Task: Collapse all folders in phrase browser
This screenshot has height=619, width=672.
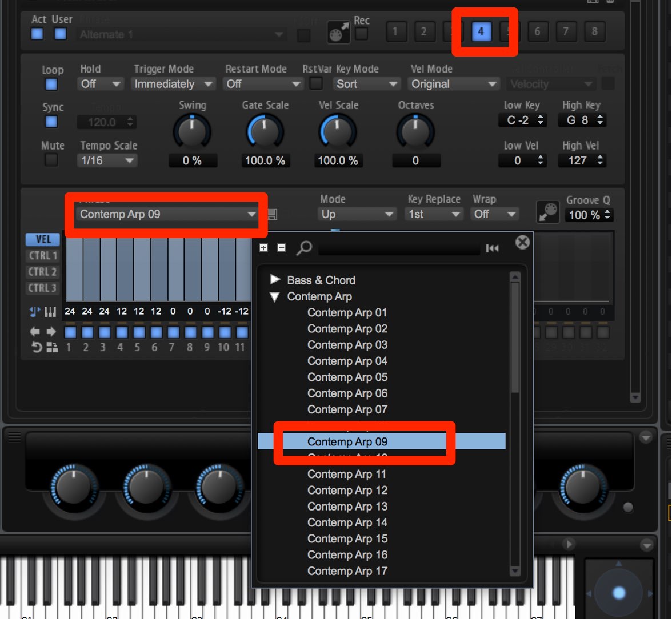Action: pyautogui.click(x=281, y=248)
